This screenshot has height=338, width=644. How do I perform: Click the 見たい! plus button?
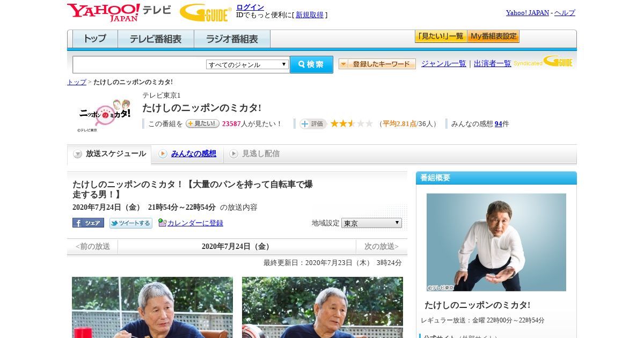[x=202, y=123]
